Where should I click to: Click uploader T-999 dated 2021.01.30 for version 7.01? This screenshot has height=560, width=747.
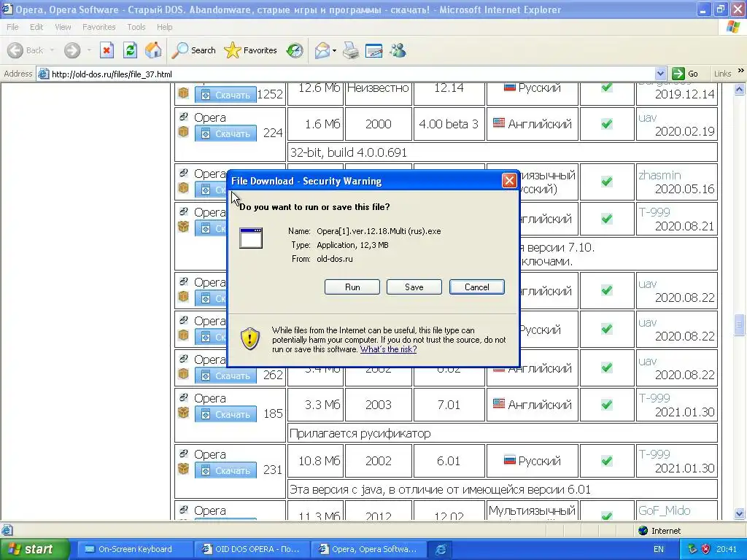point(654,398)
